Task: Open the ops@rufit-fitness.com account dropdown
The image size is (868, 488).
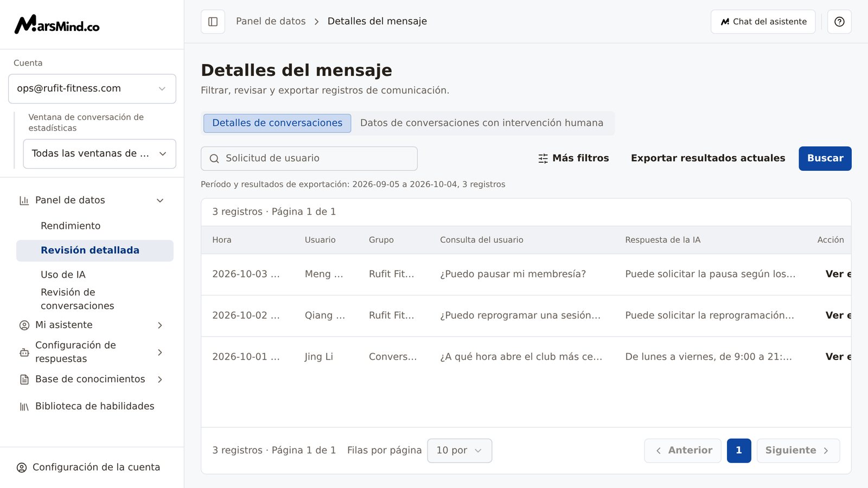Action: pos(92,88)
